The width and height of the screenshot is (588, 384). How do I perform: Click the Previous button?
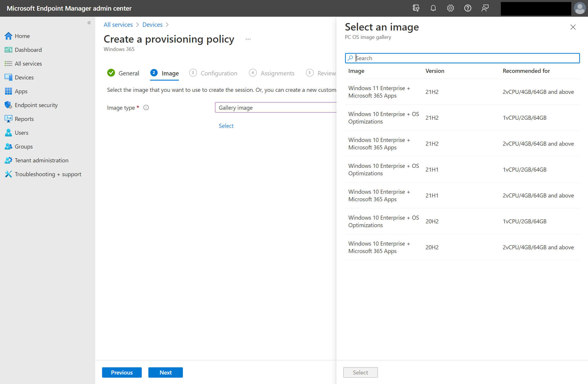click(x=122, y=372)
